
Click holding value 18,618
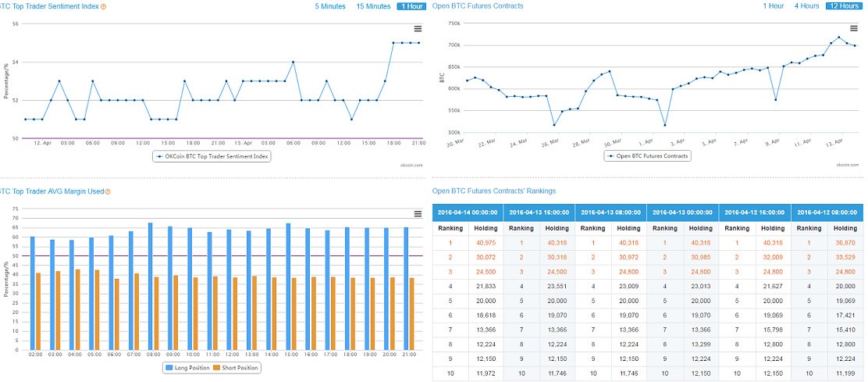(x=486, y=315)
